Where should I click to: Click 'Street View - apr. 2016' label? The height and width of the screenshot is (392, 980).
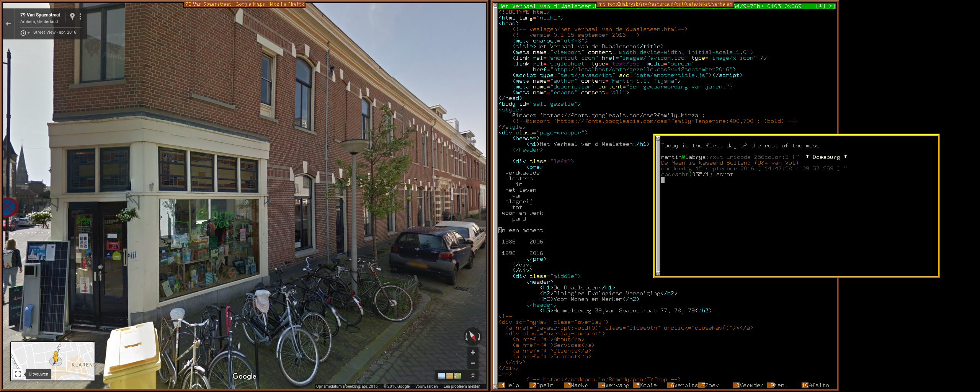pyautogui.click(x=55, y=33)
